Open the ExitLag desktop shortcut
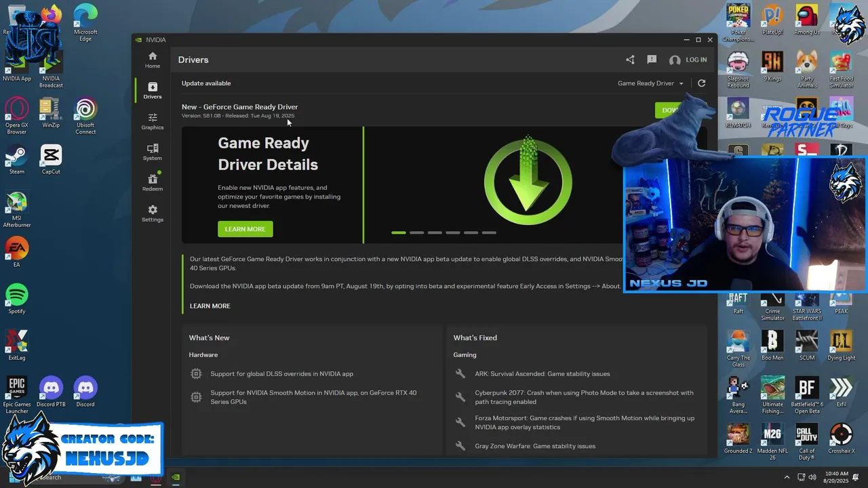Viewport: 868px width, 488px height. (x=17, y=346)
